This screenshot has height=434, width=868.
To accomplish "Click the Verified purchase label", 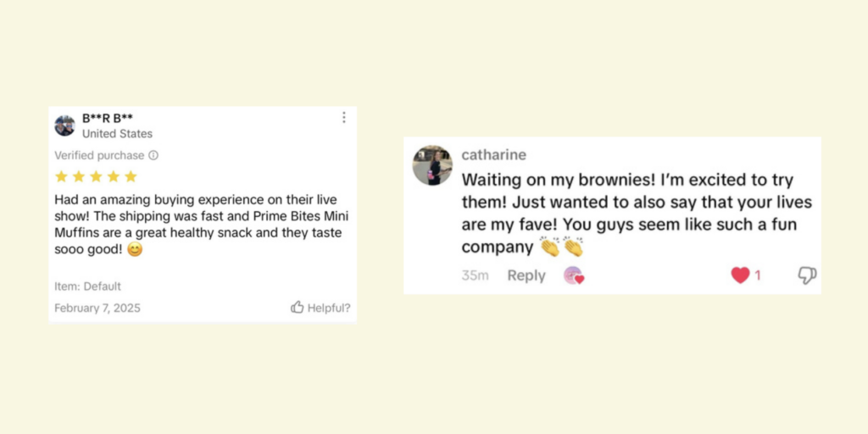I will [100, 156].
